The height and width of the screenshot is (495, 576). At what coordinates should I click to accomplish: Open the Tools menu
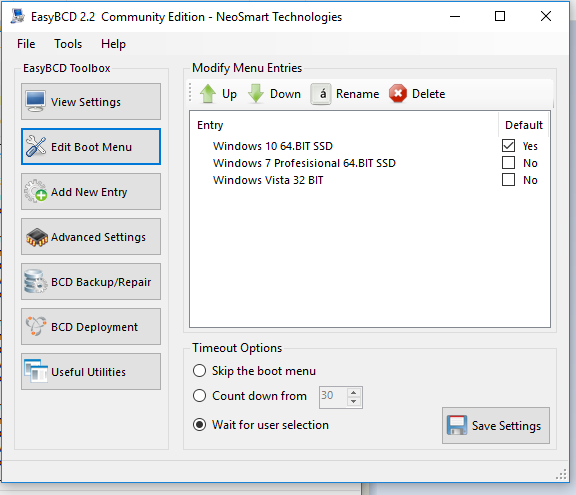[x=68, y=44]
